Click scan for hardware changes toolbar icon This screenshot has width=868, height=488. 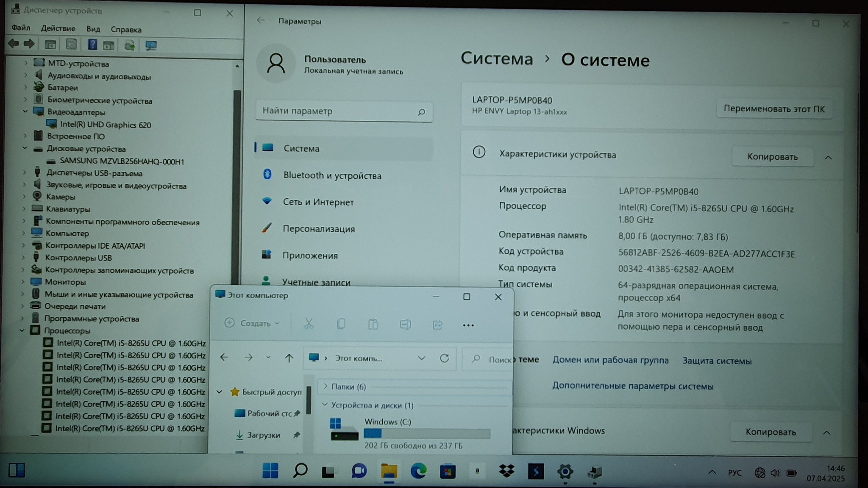coord(151,45)
